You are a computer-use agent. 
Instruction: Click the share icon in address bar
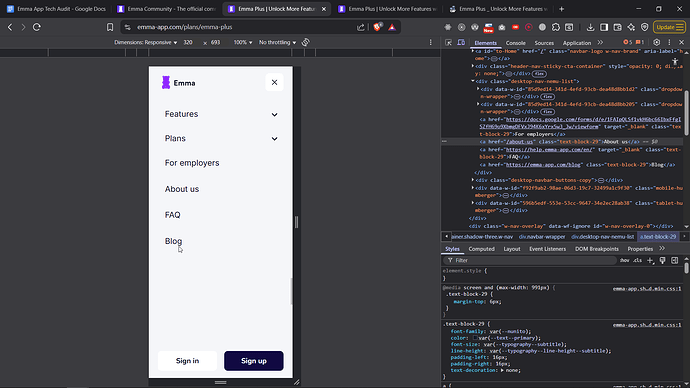[x=361, y=27]
